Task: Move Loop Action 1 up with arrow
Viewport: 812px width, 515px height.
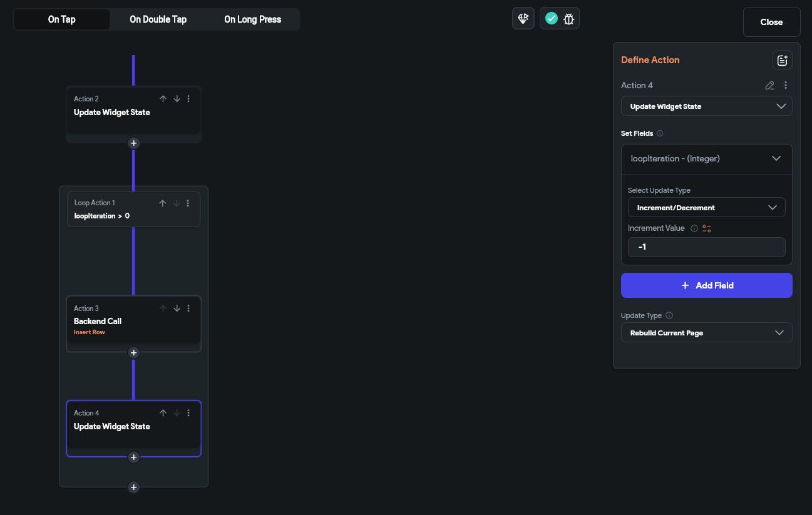Action: point(163,203)
